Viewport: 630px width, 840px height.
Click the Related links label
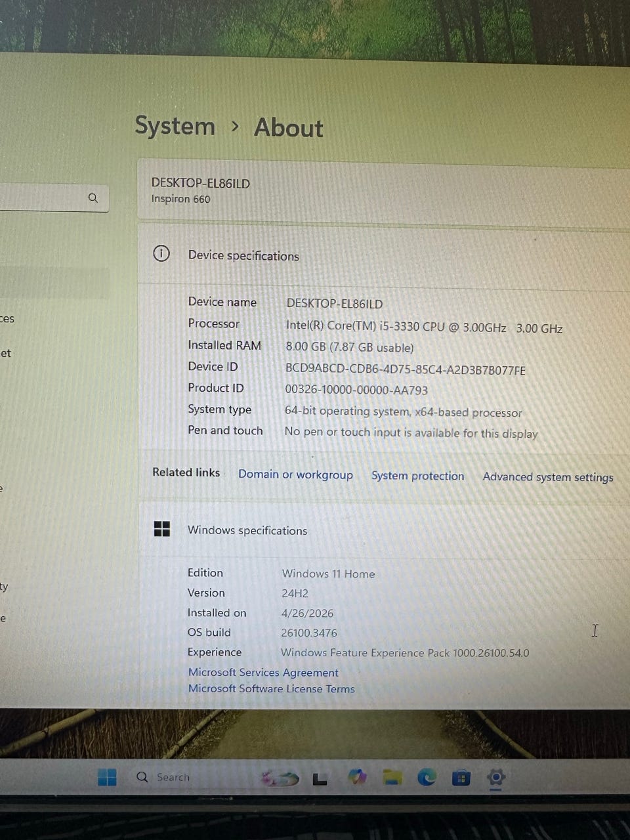click(186, 472)
